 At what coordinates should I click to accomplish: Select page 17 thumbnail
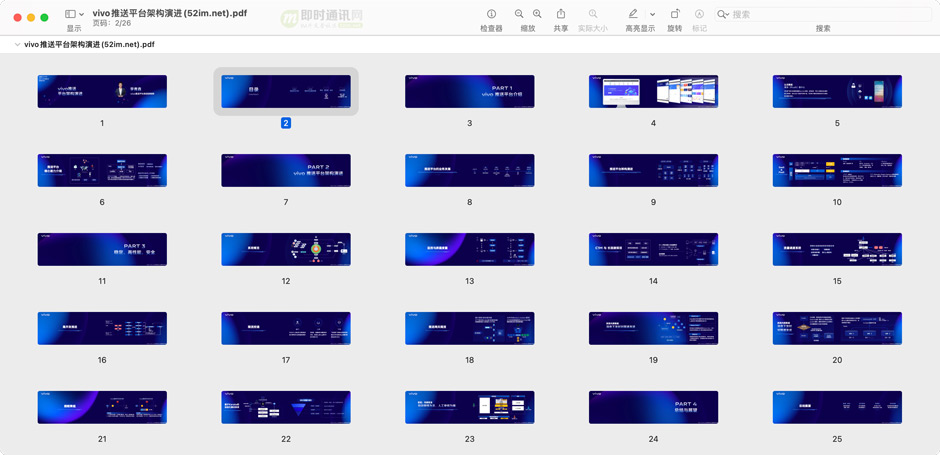(x=286, y=329)
